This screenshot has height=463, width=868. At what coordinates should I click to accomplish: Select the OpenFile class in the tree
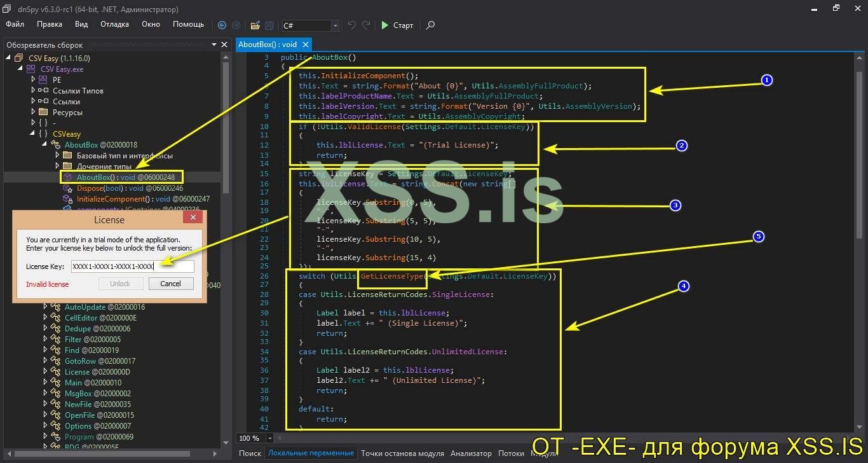[99, 415]
